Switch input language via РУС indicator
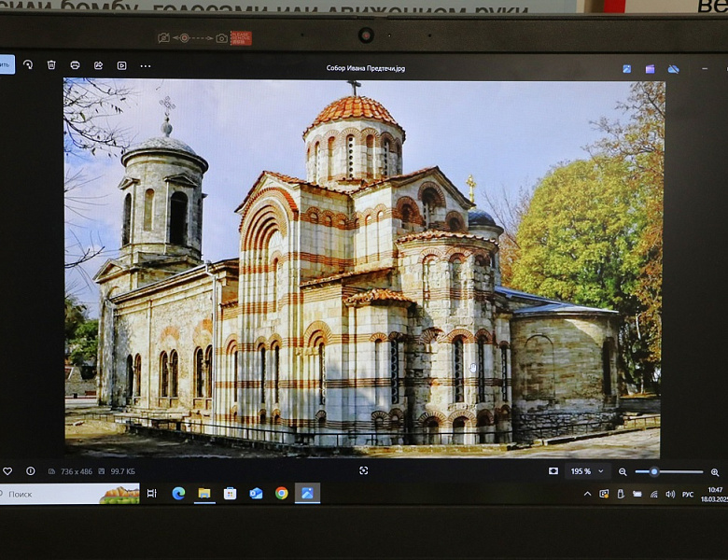This screenshot has height=560, width=728. click(x=688, y=495)
